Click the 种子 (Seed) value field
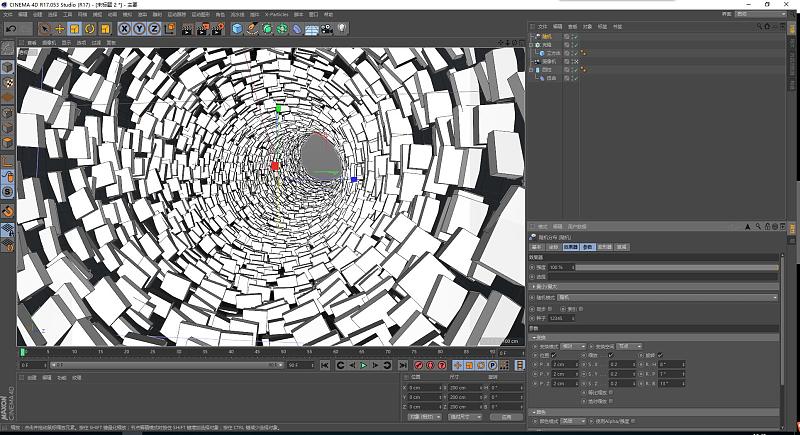 pyautogui.click(x=558, y=318)
